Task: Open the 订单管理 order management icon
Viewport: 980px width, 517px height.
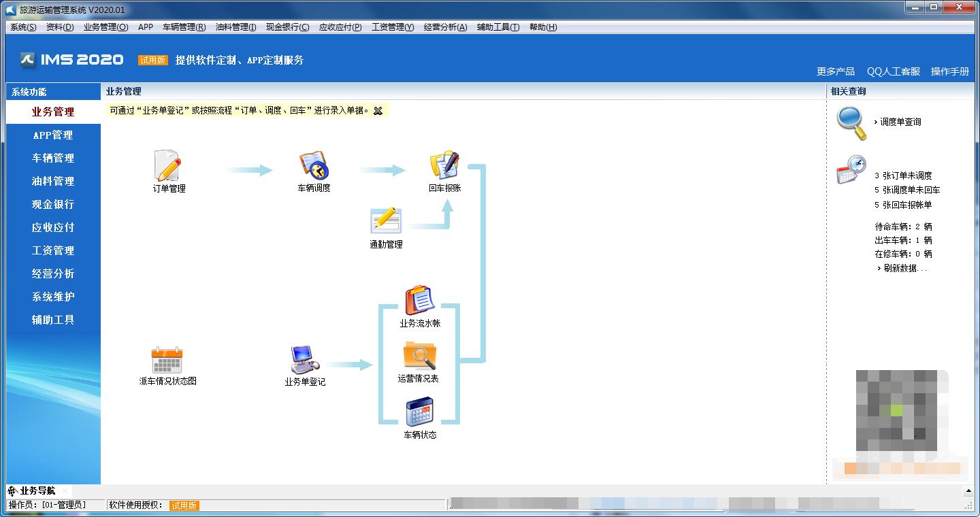Action: (x=168, y=166)
